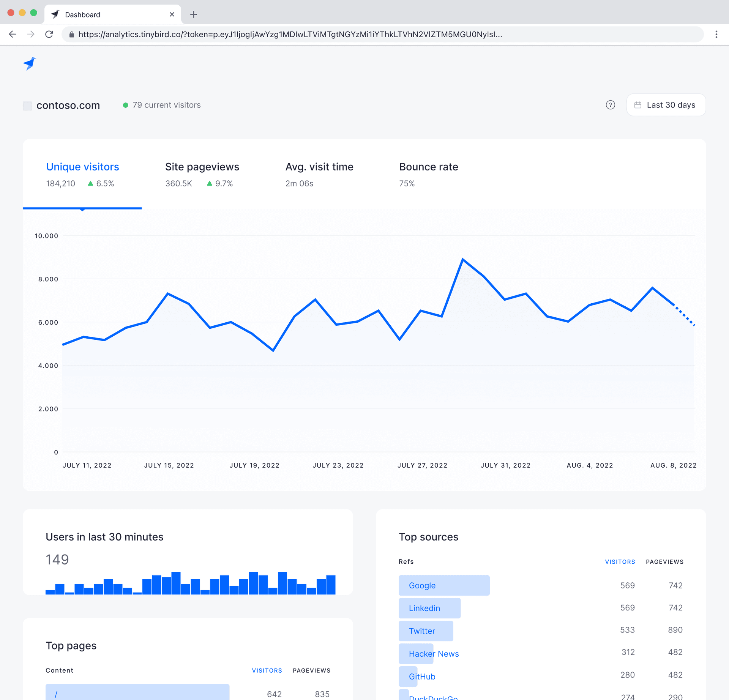Click the browser address bar URL
The width and height of the screenshot is (729, 700).
[290, 35]
